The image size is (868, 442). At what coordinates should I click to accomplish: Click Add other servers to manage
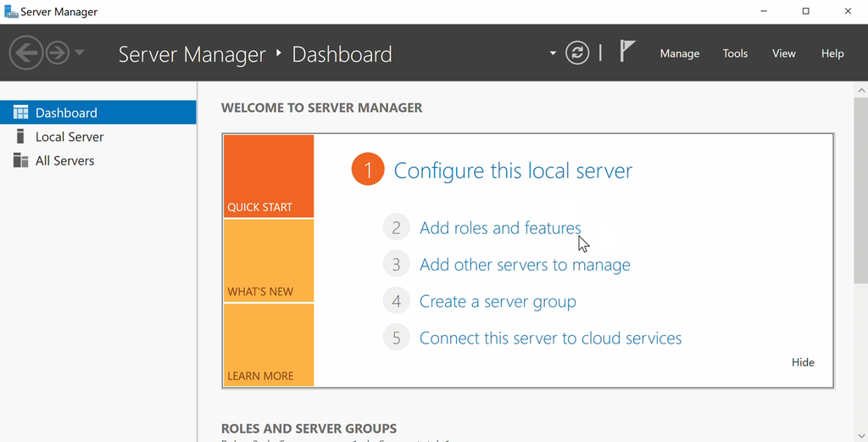(x=524, y=264)
